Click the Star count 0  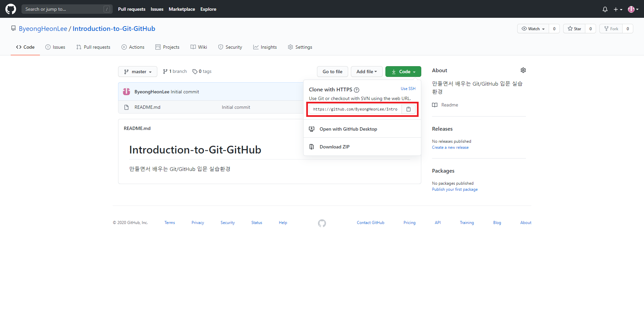click(x=591, y=29)
